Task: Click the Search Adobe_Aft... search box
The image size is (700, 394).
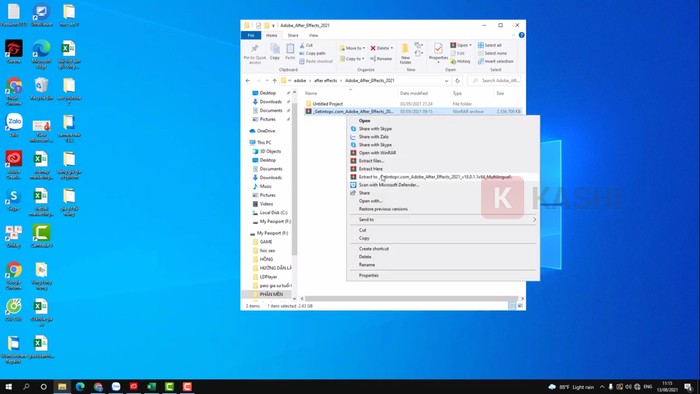Action: point(495,81)
